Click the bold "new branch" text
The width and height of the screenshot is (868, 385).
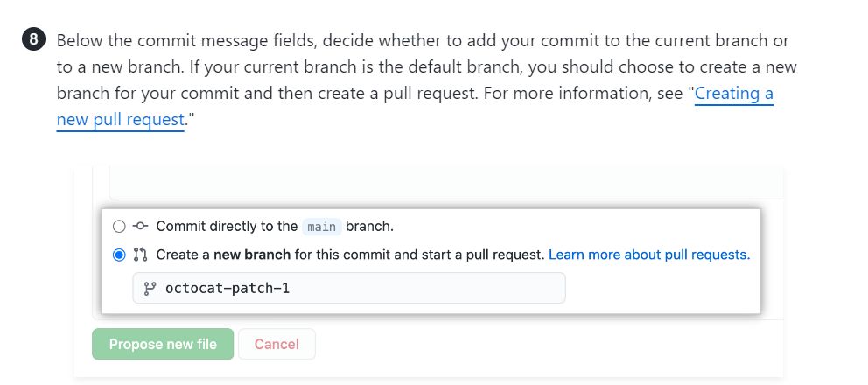click(252, 255)
